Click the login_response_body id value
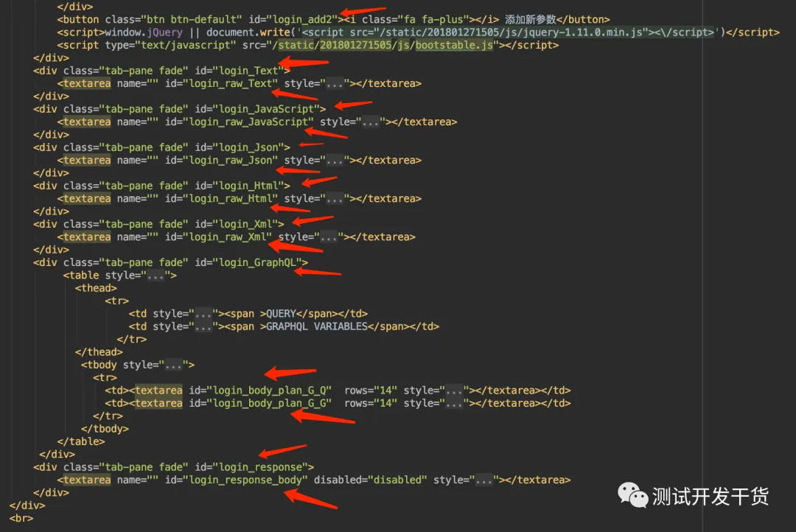The image size is (796, 532). 245,480
